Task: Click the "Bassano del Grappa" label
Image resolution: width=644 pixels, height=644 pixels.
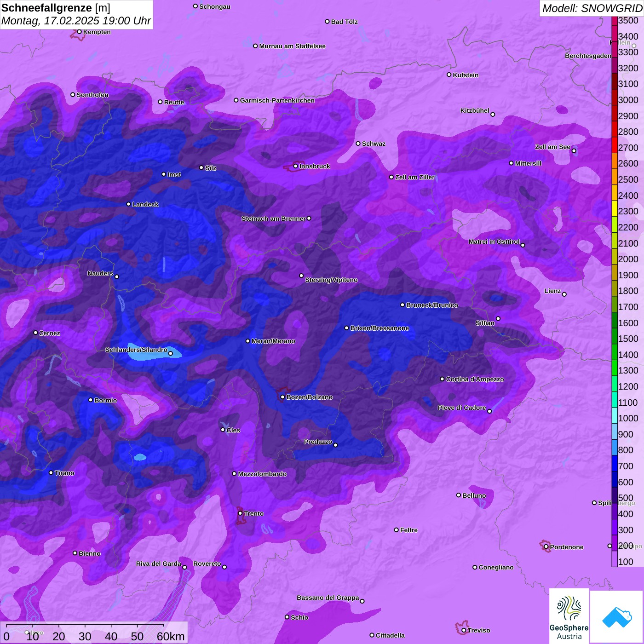Action: click(x=328, y=598)
